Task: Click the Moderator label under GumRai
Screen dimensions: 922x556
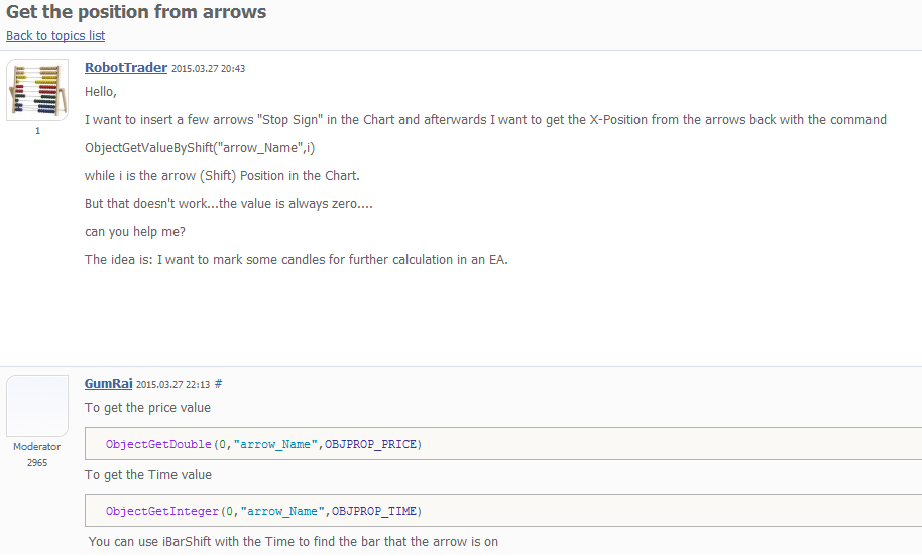Action: click(37, 447)
